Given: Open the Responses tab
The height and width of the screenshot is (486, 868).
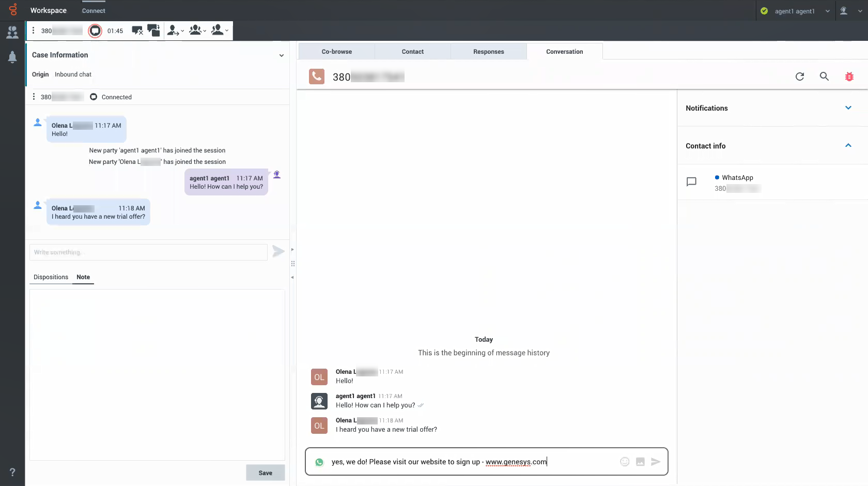Looking at the screenshot, I should point(489,52).
